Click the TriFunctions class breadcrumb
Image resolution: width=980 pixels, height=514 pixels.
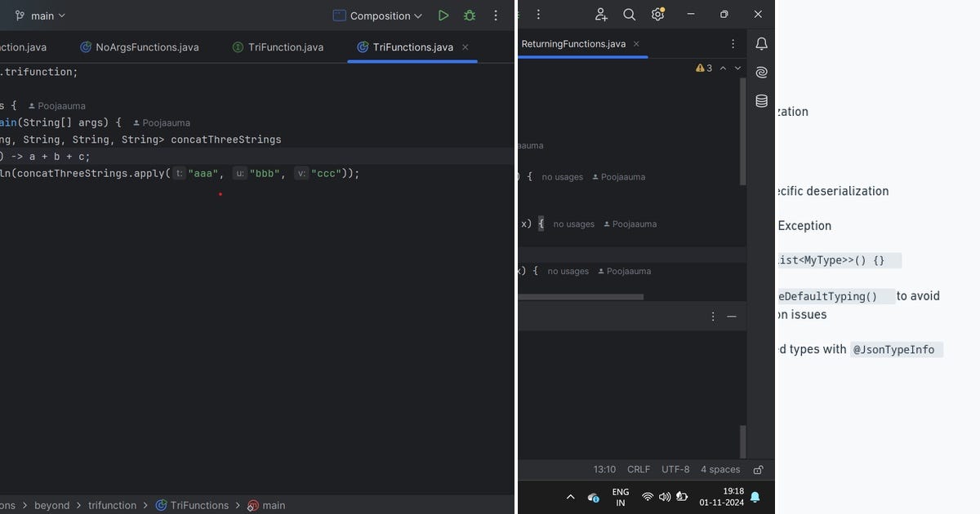pos(192,505)
